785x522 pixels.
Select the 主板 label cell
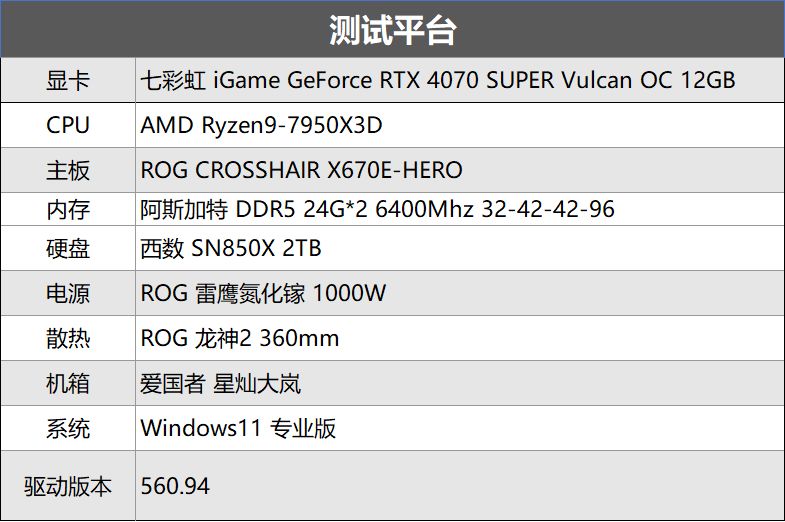[68, 170]
